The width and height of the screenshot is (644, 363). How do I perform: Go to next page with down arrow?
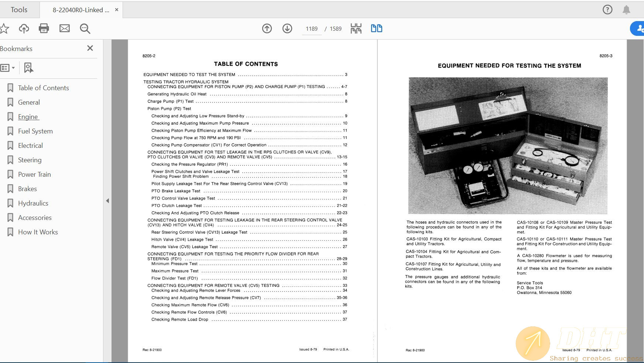point(287,28)
